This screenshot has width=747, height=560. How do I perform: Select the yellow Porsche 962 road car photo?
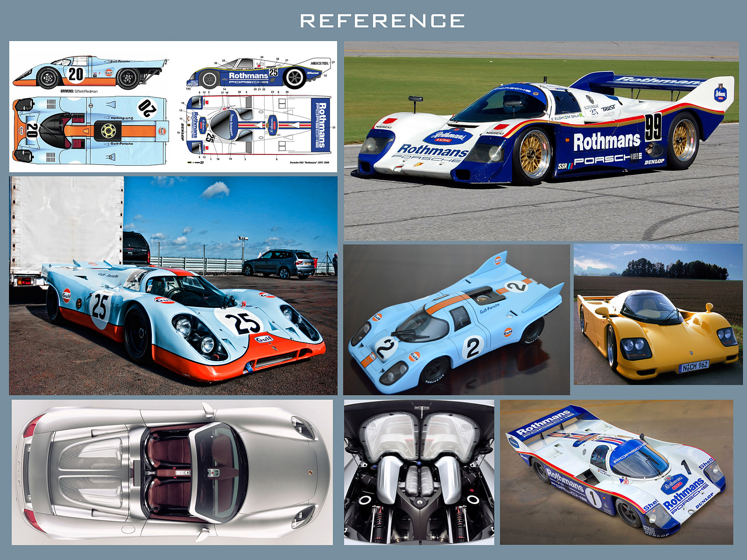point(658,314)
